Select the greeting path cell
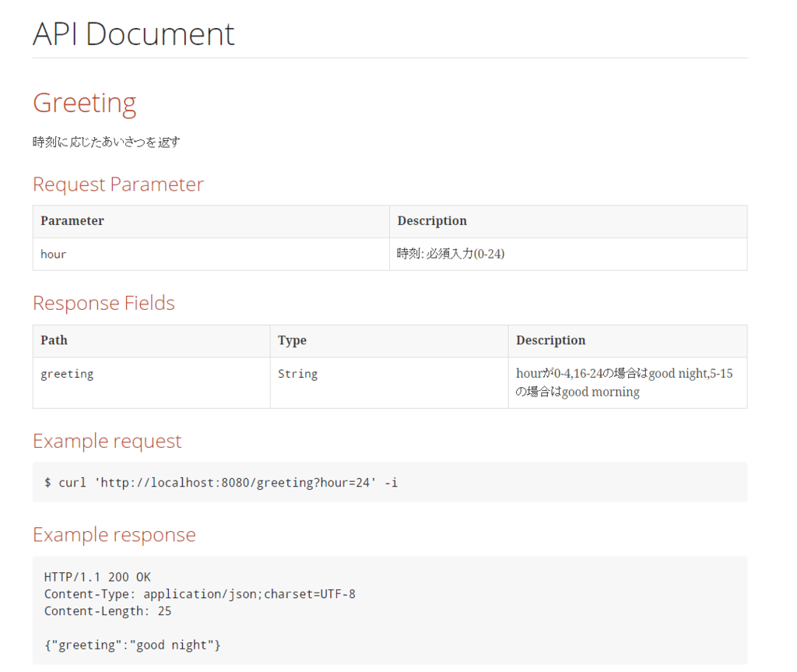 click(x=67, y=374)
